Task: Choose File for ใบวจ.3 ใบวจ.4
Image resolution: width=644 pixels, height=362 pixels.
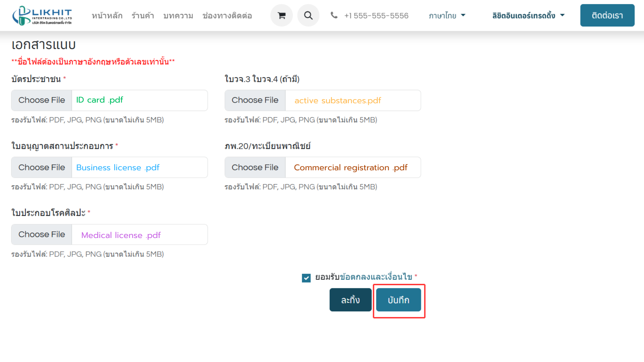Action: coord(255,100)
